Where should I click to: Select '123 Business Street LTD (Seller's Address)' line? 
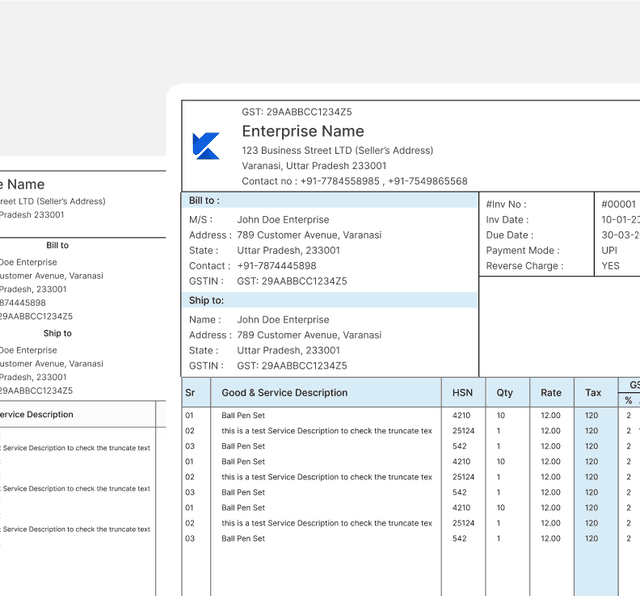tap(338, 150)
